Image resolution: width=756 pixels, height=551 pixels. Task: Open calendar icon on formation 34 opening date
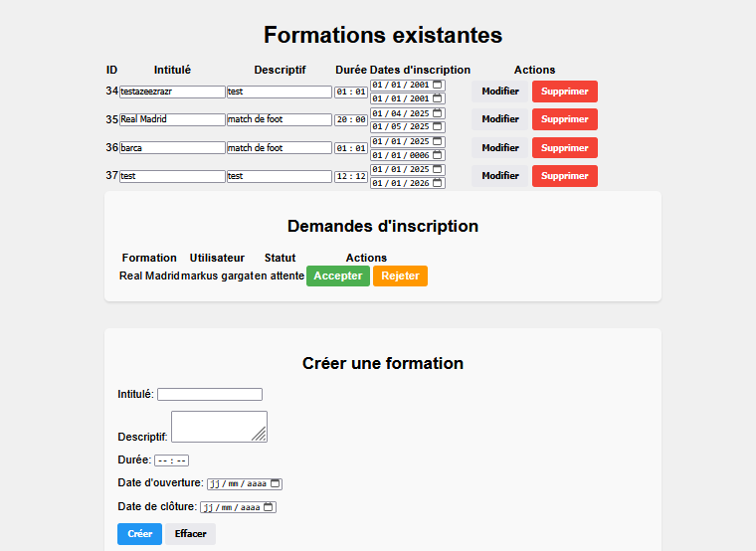pos(438,86)
